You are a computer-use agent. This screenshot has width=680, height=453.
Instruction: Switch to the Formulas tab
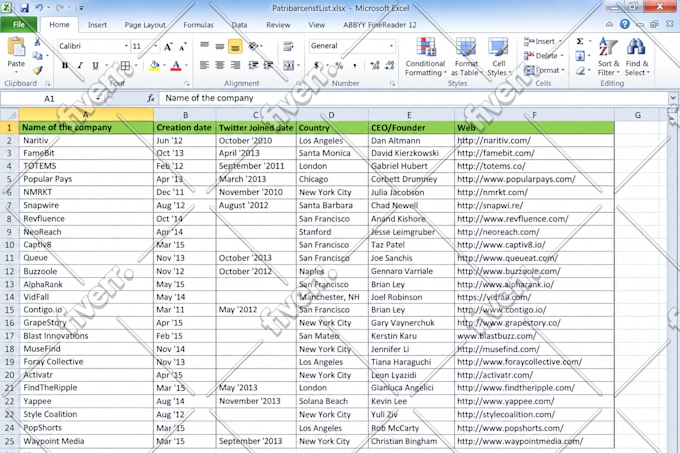click(x=198, y=25)
